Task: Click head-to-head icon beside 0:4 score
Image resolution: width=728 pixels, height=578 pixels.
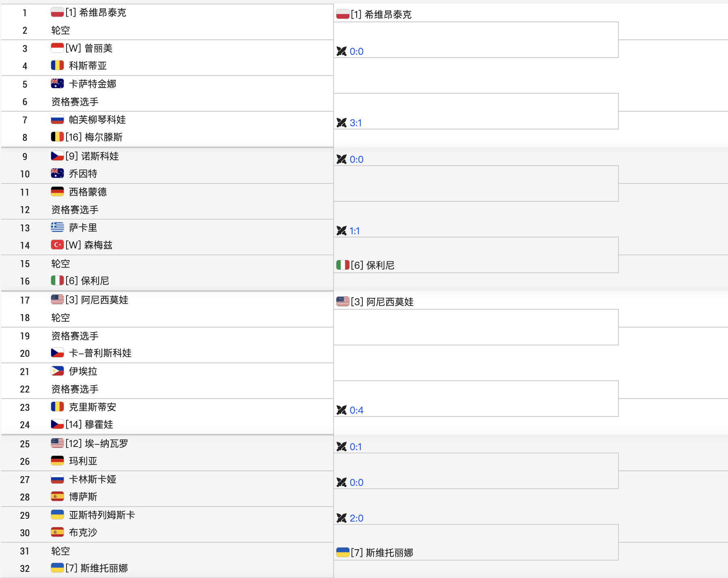Action: [341, 410]
